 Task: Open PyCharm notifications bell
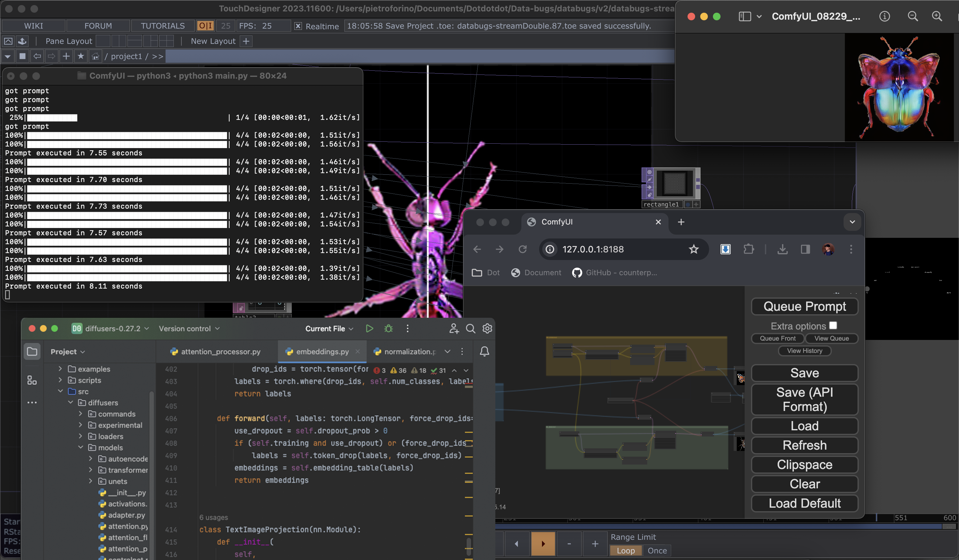pos(484,352)
